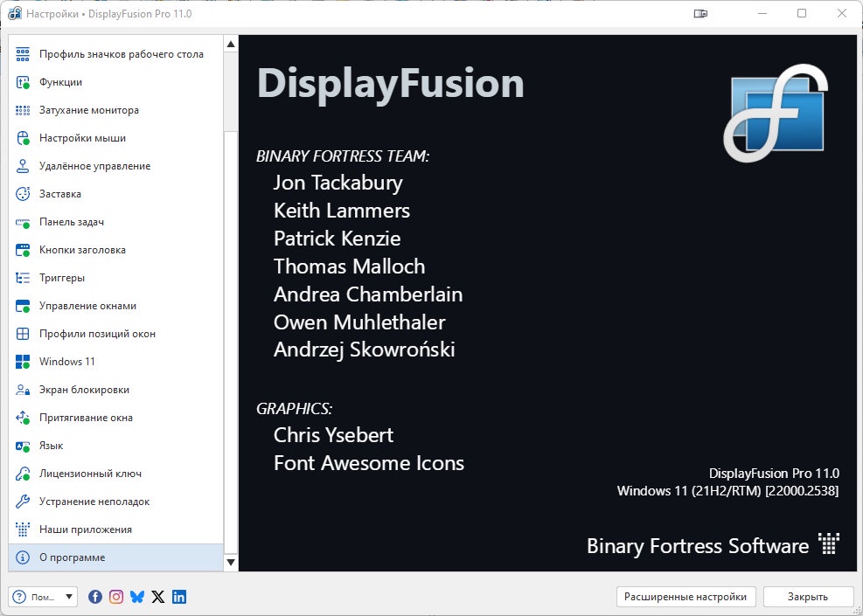The image size is (863, 616).
Task: Click the sidebar scrollbar down arrow
Action: point(231,562)
